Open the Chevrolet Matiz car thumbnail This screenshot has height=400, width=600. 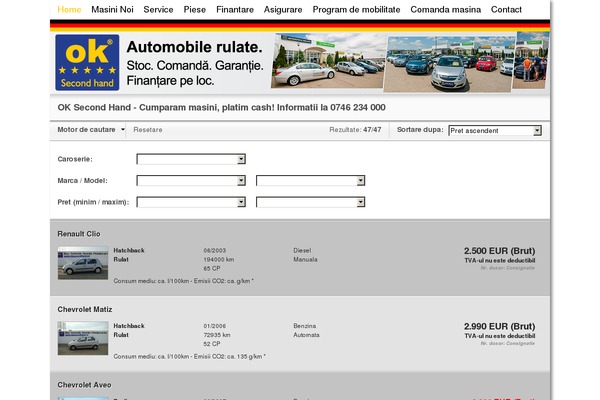(x=83, y=338)
